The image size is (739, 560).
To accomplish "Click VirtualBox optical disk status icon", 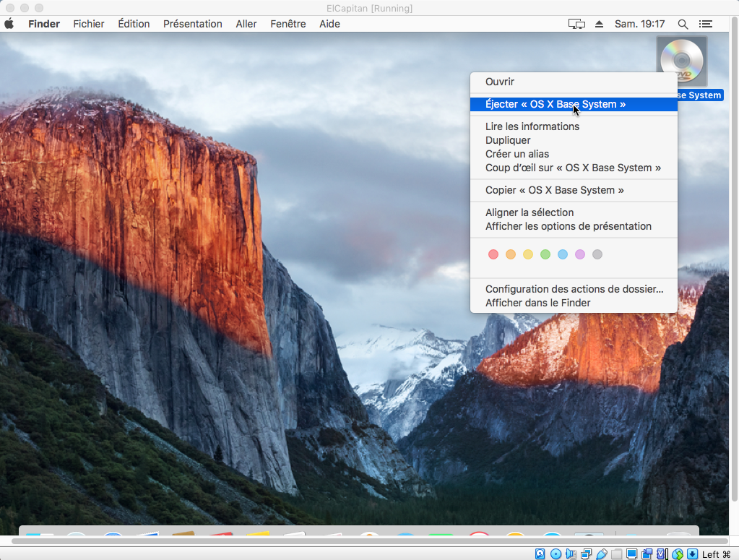I will click(x=556, y=554).
